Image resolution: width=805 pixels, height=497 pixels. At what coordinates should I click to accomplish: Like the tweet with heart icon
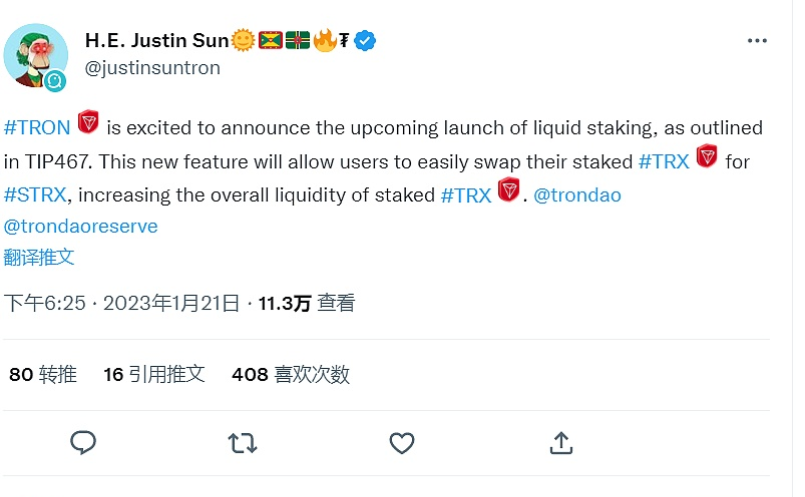[401, 443]
